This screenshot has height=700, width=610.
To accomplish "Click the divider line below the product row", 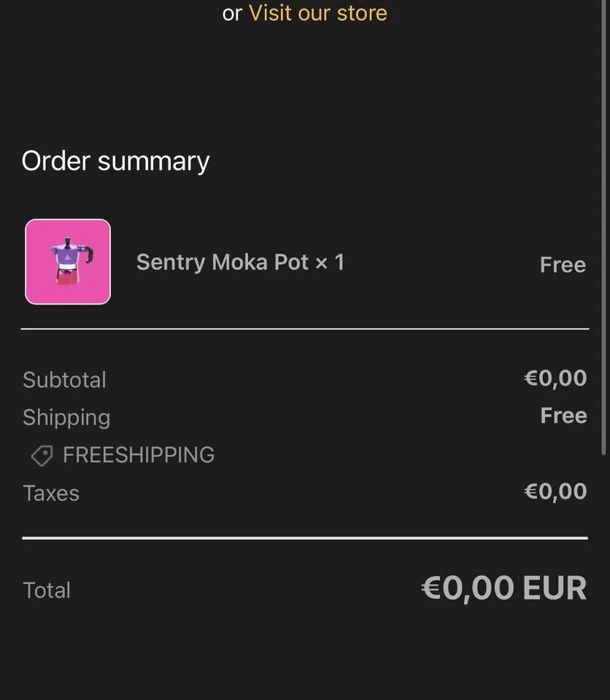I will 305,329.
